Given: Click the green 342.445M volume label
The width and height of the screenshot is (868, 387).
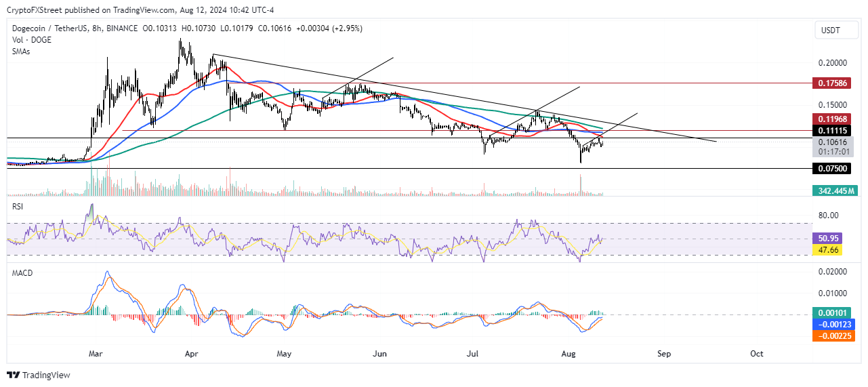Looking at the screenshot, I should [833, 192].
